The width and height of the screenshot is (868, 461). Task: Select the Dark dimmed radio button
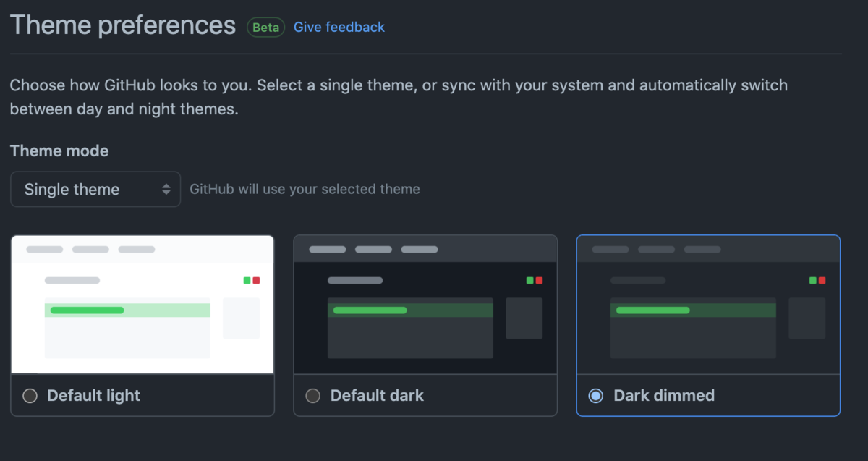click(x=595, y=396)
